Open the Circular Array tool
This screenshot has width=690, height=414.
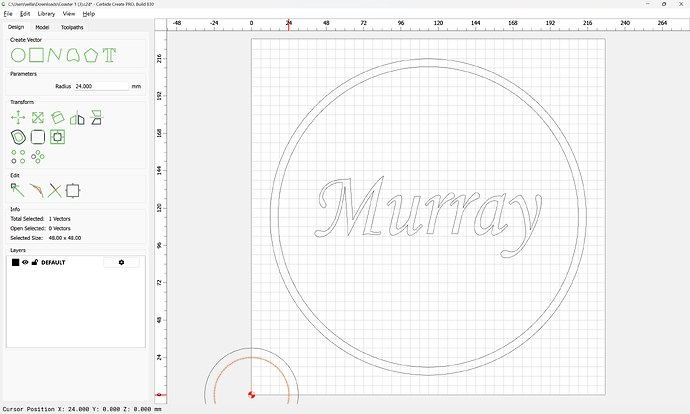[x=38, y=157]
